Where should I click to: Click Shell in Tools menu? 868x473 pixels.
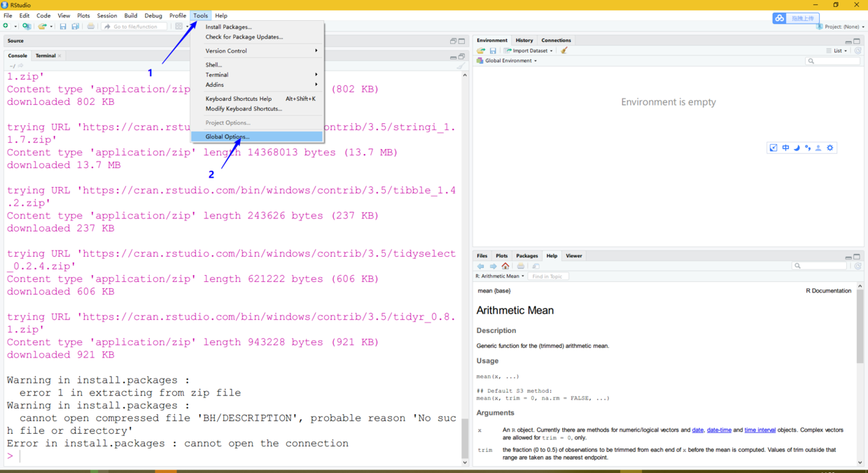[258, 64]
